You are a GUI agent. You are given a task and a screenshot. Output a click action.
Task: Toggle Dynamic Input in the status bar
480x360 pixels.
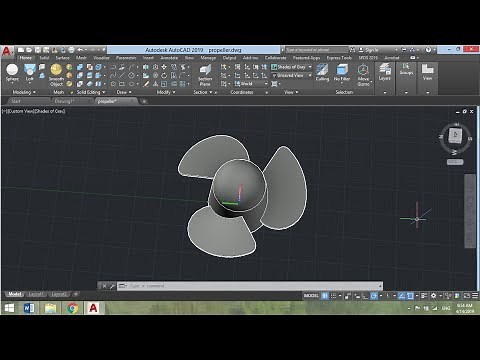click(357, 296)
